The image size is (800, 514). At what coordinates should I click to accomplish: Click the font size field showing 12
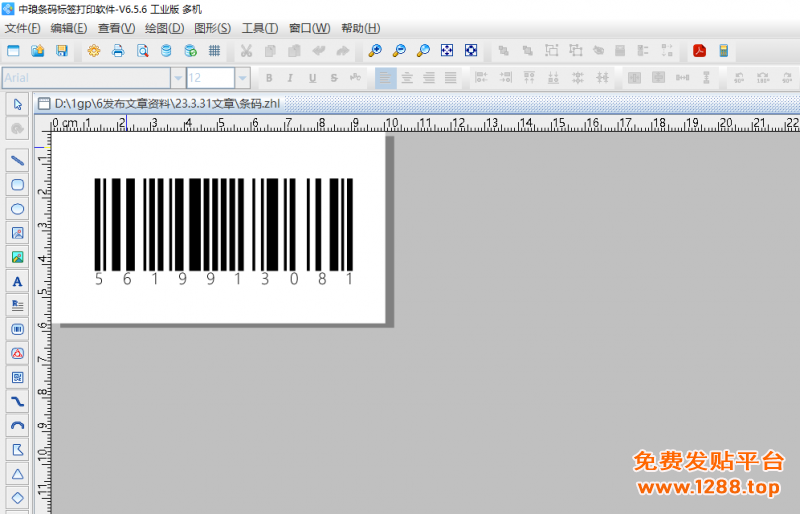211,78
